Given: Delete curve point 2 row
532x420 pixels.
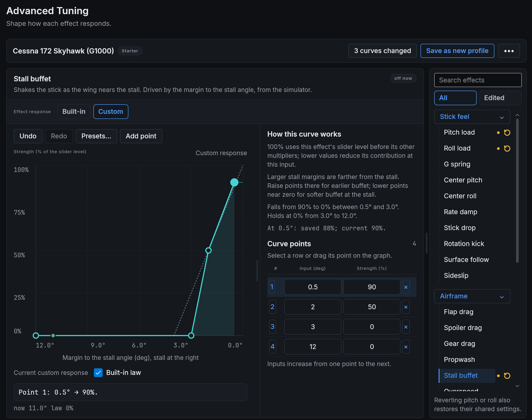Looking at the screenshot, I should pyautogui.click(x=406, y=307).
